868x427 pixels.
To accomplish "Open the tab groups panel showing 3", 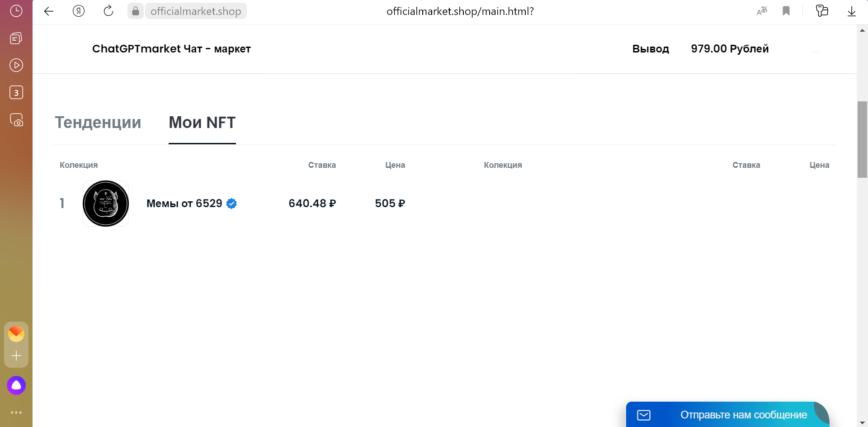I will [16, 92].
